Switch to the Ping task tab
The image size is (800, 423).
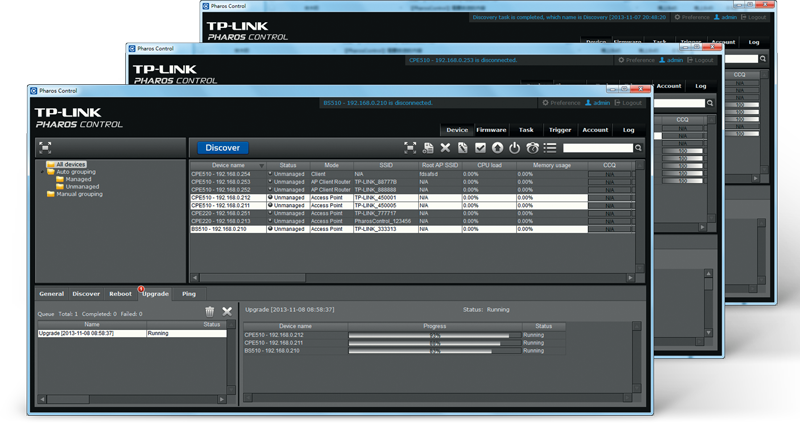(189, 294)
